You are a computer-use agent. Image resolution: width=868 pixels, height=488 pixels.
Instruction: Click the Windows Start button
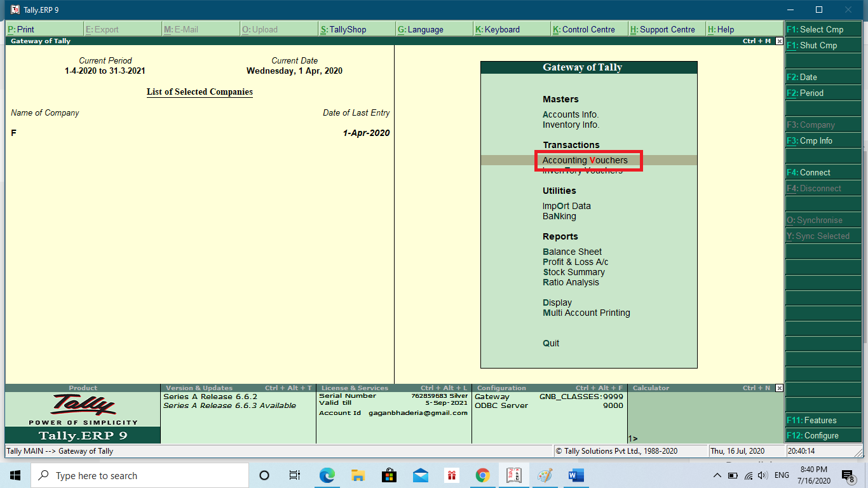coord(15,475)
